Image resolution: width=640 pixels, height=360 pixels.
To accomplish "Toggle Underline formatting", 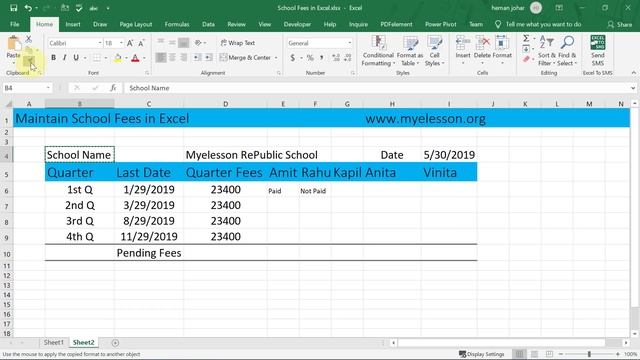I will pyautogui.click(x=76, y=58).
